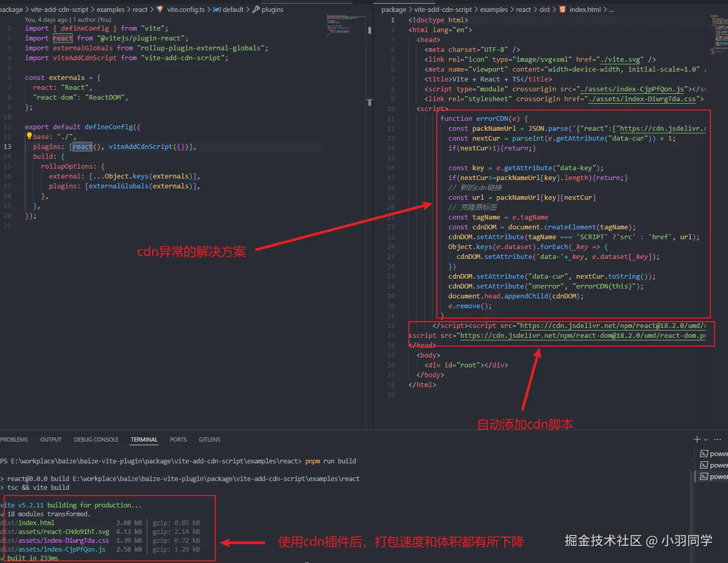The height and width of the screenshot is (563, 728).
Task: Open vite.config.ts breadcrumb dropdown
Action: coord(186,9)
